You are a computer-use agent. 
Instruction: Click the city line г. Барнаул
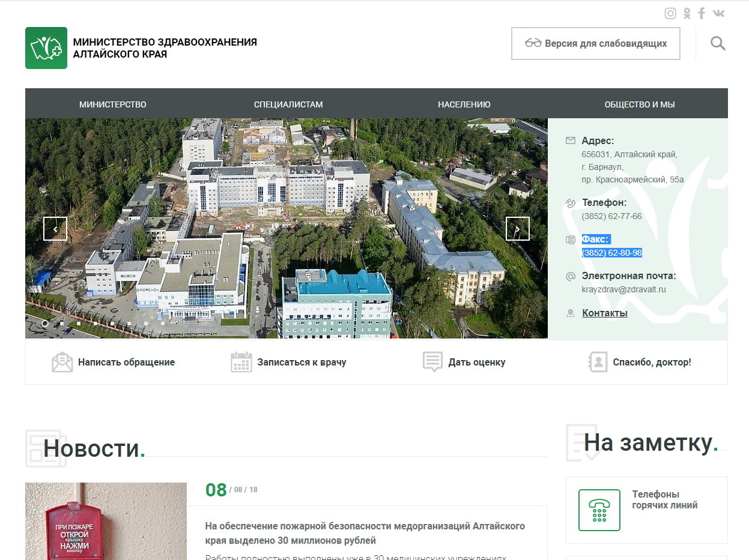[602, 167]
